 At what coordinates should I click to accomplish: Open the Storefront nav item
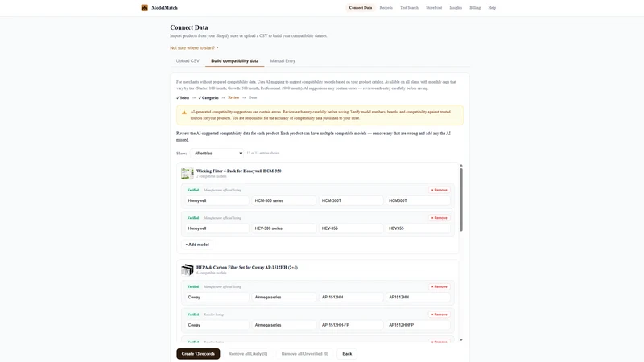pyautogui.click(x=434, y=8)
